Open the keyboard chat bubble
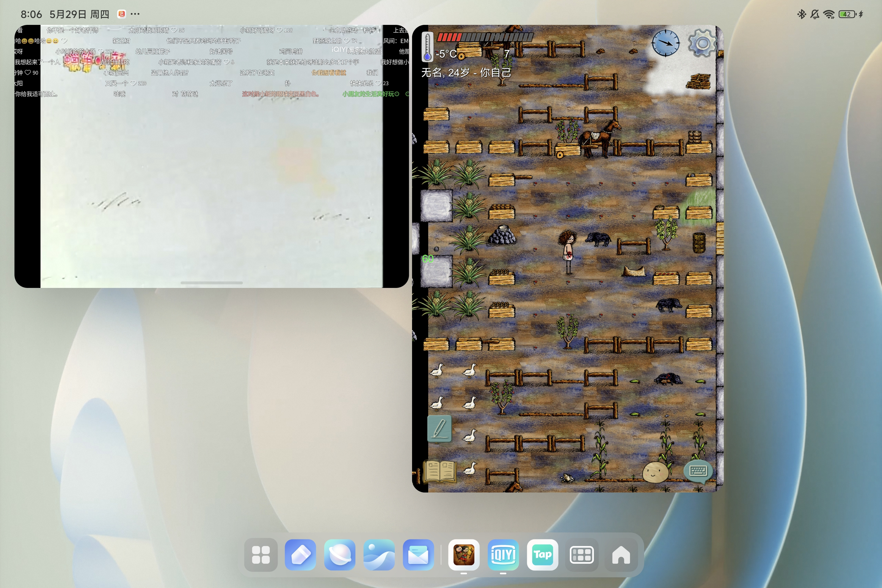This screenshot has width=882, height=588. point(698,471)
